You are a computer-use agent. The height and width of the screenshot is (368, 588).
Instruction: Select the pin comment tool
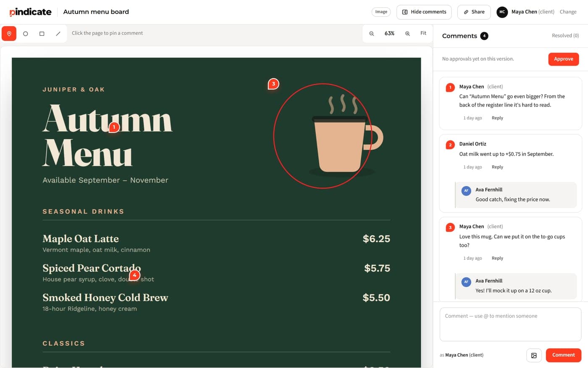[x=9, y=33]
